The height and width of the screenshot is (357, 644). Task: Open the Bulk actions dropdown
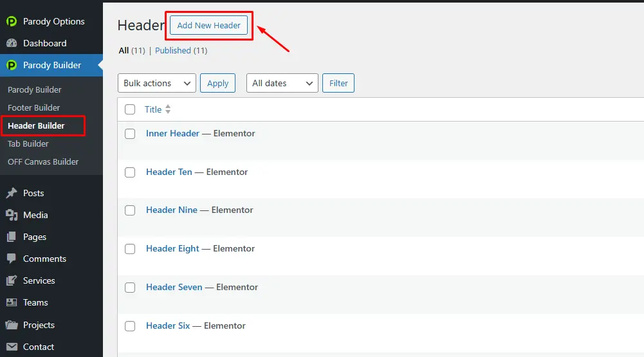point(157,83)
